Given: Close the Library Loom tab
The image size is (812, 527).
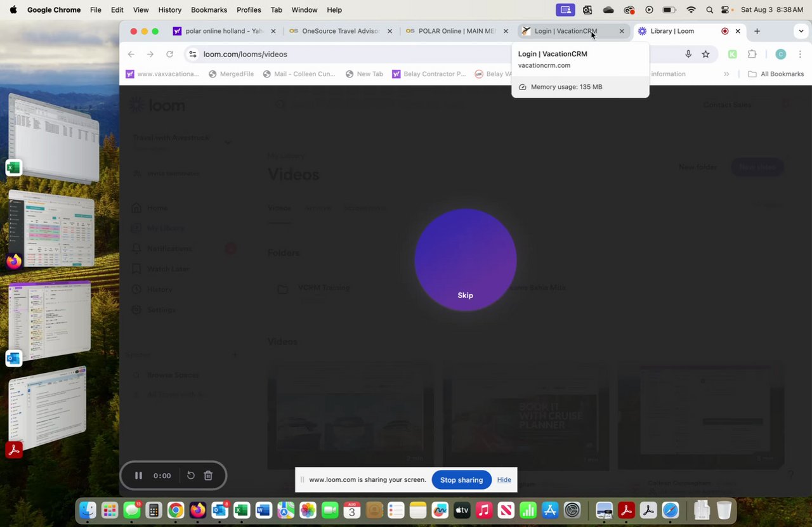Looking at the screenshot, I should click(738, 31).
